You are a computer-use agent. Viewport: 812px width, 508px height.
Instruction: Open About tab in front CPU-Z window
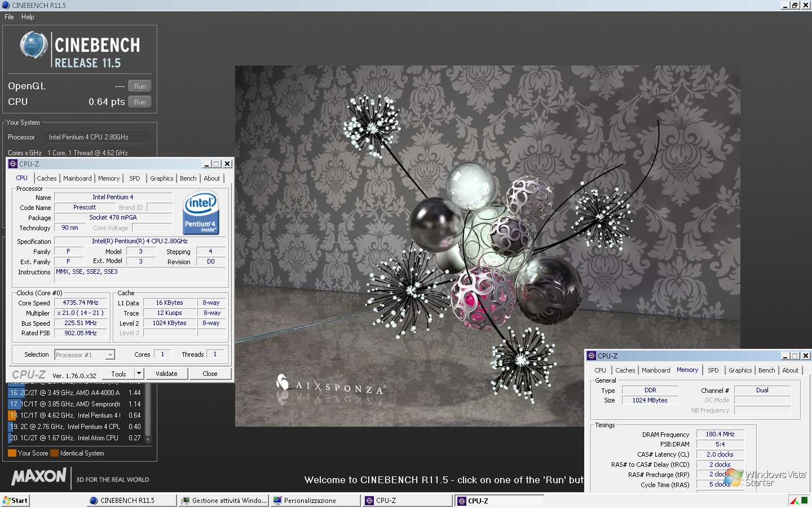212,178
